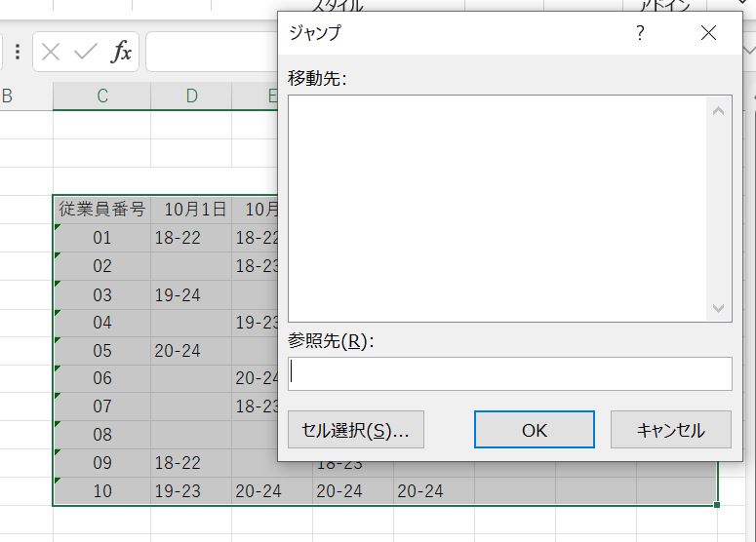This screenshot has height=542, width=756.
Task: Click the 従業員番号 header cell
Action: tap(101, 210)
